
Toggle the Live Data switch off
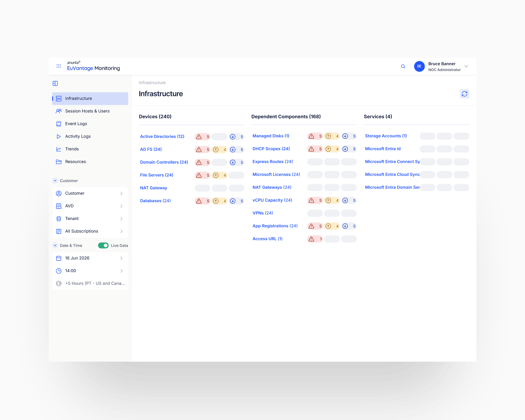103,245
